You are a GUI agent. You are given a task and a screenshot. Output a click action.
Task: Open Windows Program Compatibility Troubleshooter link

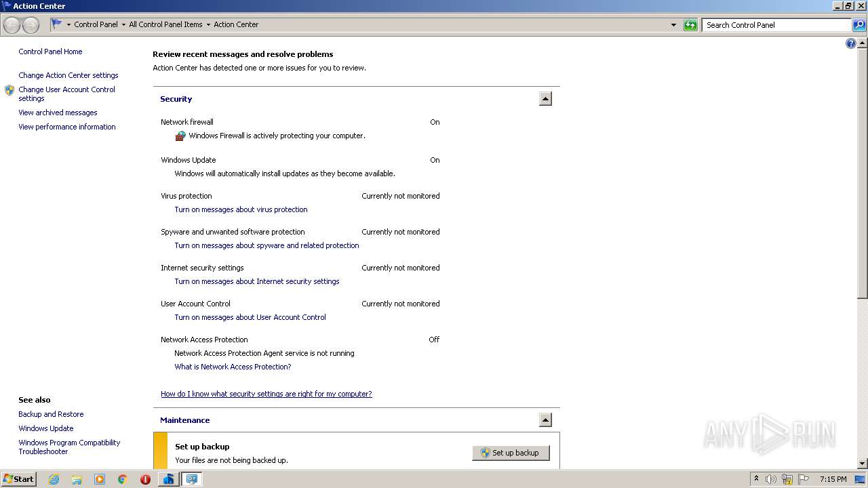pyautogui.click(x=69, y=447)
